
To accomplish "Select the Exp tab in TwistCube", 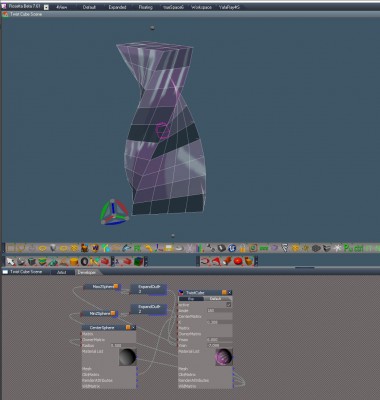I will pyautogui.click(x=191, y=299).
